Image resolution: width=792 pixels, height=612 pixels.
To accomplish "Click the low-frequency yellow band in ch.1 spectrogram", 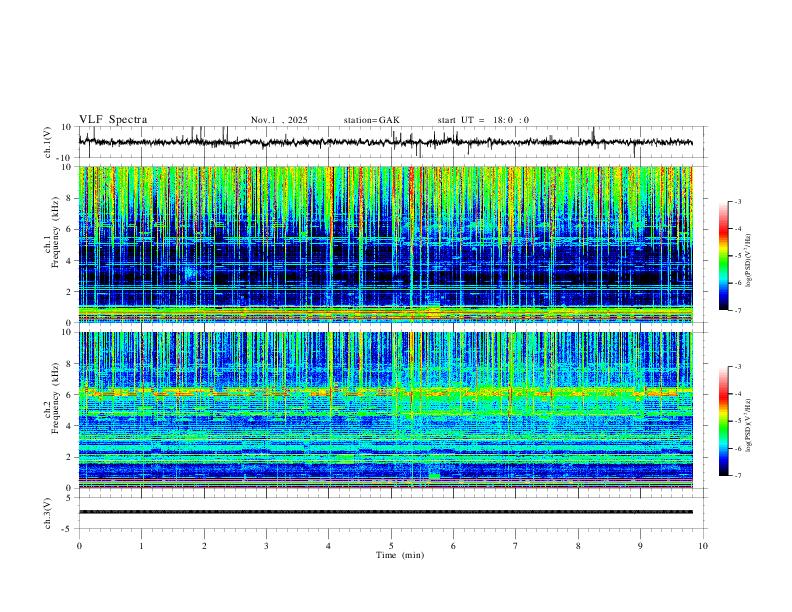I will [386, 313].
